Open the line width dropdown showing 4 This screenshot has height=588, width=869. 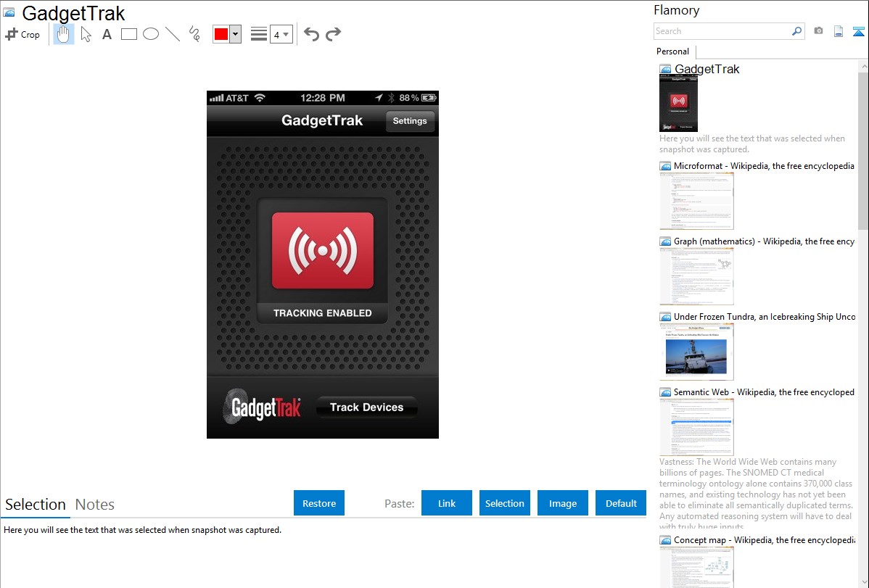(x=281, y=35)
